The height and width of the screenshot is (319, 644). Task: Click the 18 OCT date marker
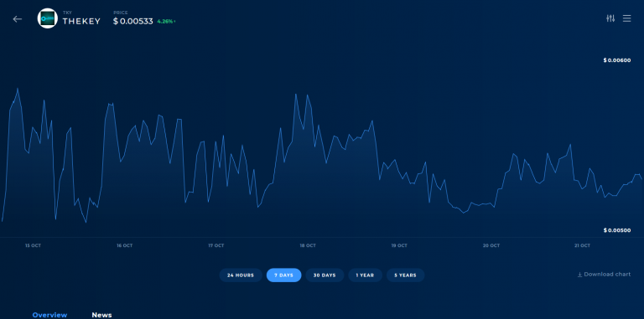click(308, 245)
